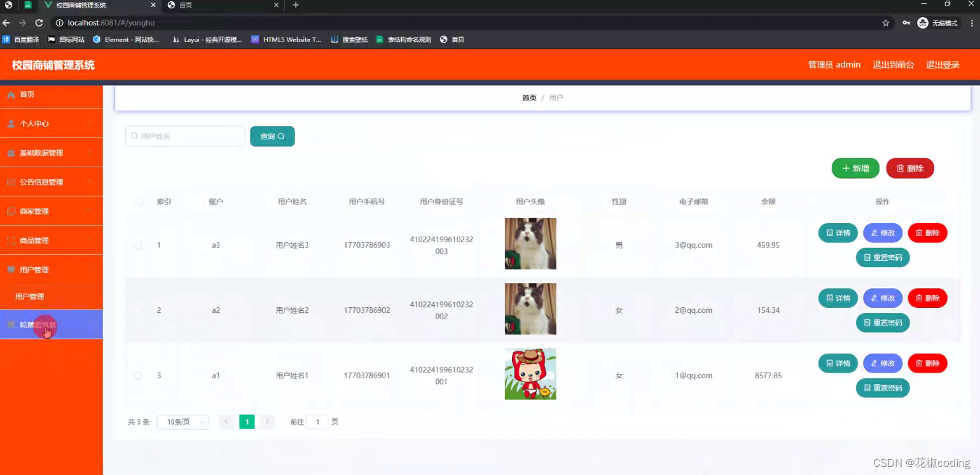
Task: Open the 百度翻译 bookmark
Action: point(21,39)
